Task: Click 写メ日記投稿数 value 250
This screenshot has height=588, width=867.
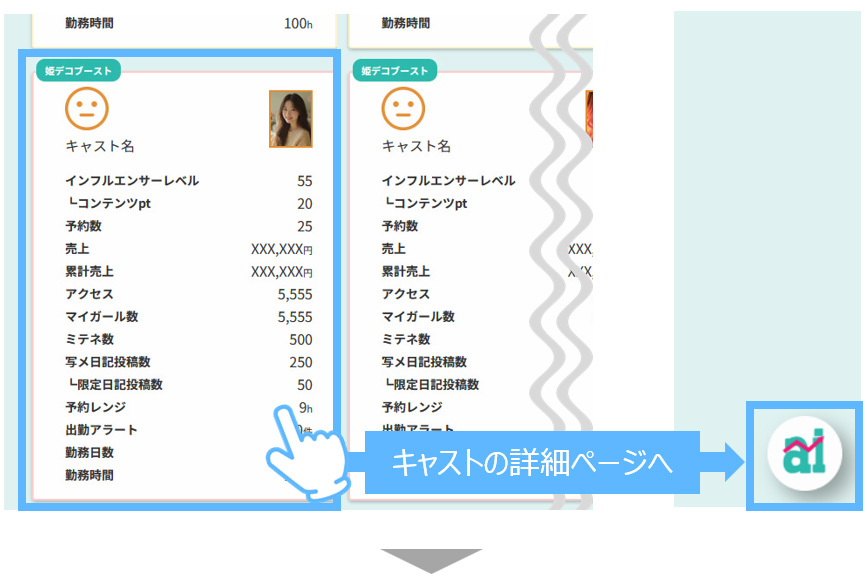Action: (x=300, y=362)
